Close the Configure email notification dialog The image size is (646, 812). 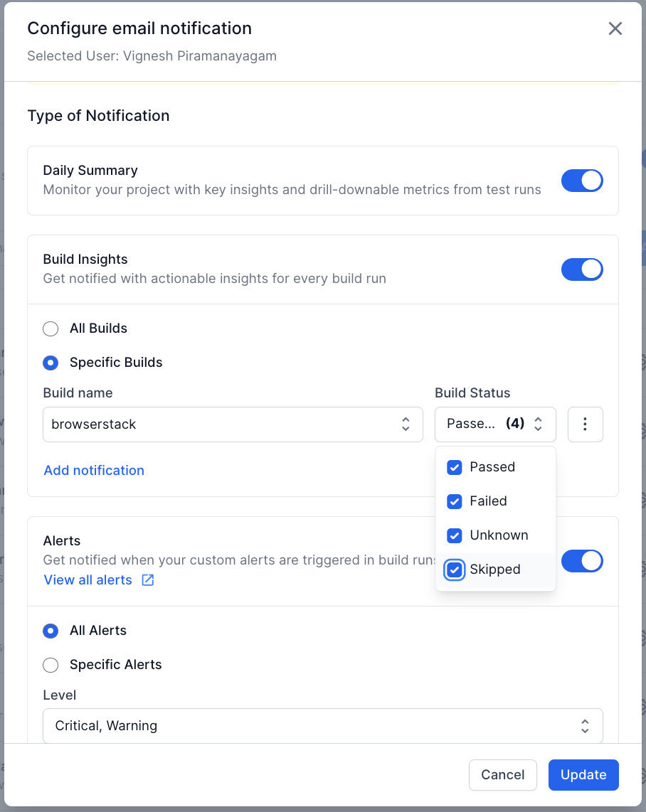615,28
